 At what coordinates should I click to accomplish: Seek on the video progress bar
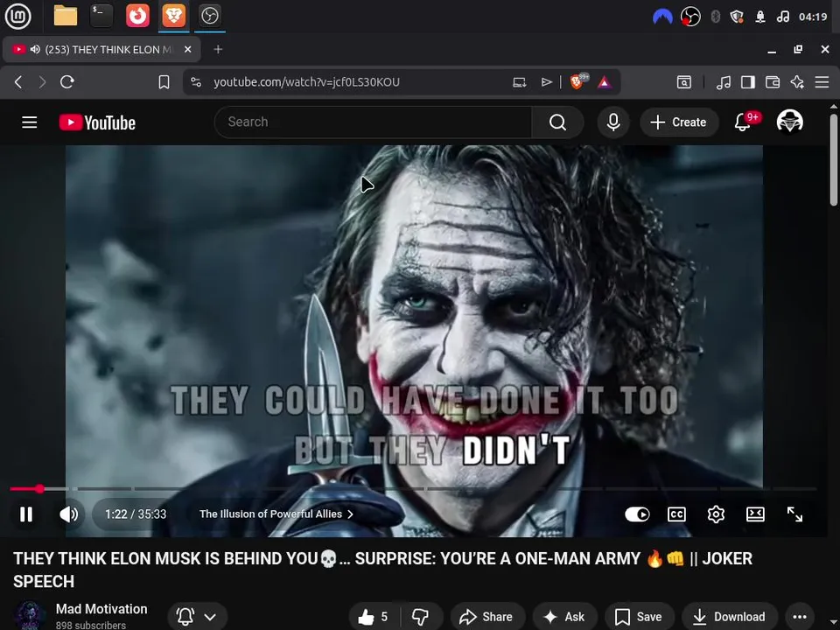click(x=412, y=488)
